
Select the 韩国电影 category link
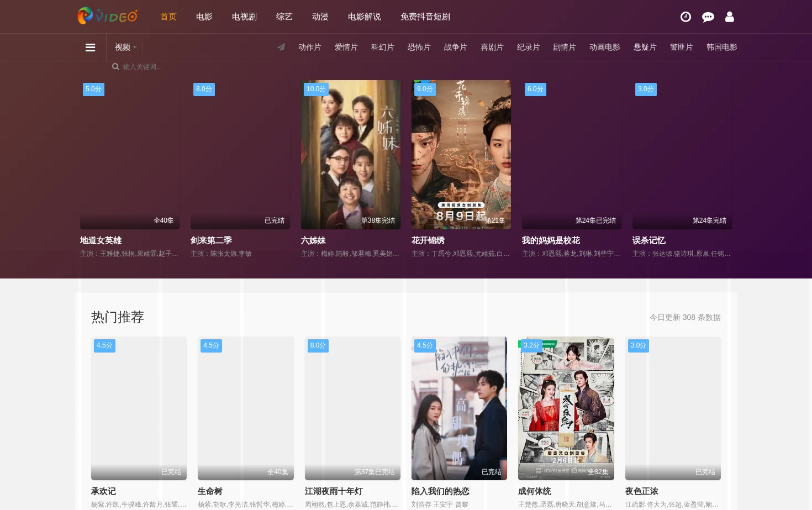click(x=722, y=48)
